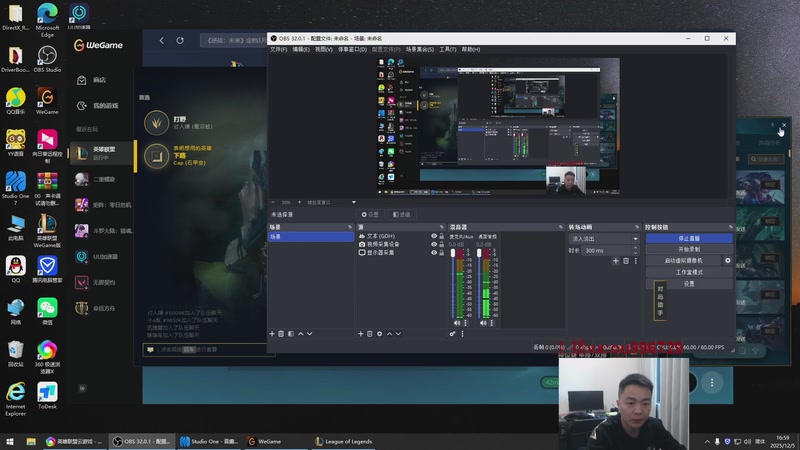Open the 停靠窗口(D) menu in OBS
The height and width of the screenshot is (450, 800).
pos(353,49)
